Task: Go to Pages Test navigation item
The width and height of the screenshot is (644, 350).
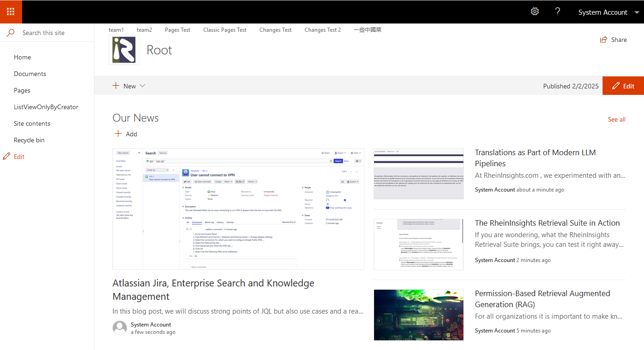Action: [177, 30]
